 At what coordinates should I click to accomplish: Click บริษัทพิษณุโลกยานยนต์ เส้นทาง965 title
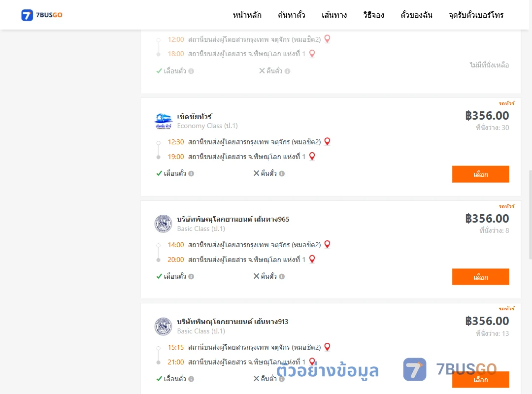233,219
